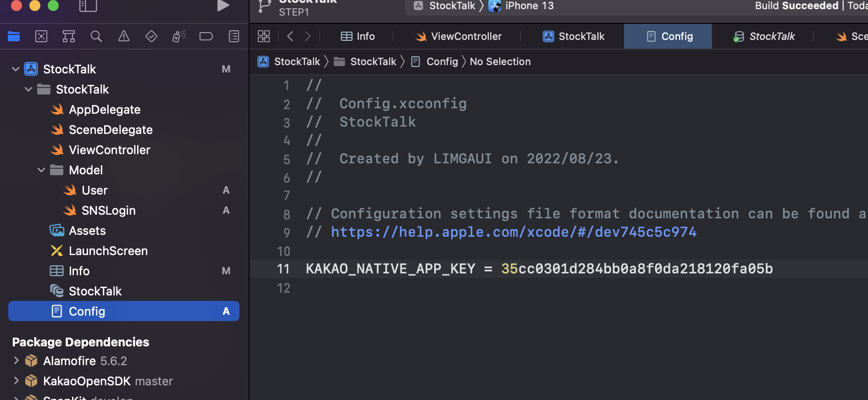The image size is (868, 400).
Task: Open the Project navigator folder icon
Action: (14, 36)
